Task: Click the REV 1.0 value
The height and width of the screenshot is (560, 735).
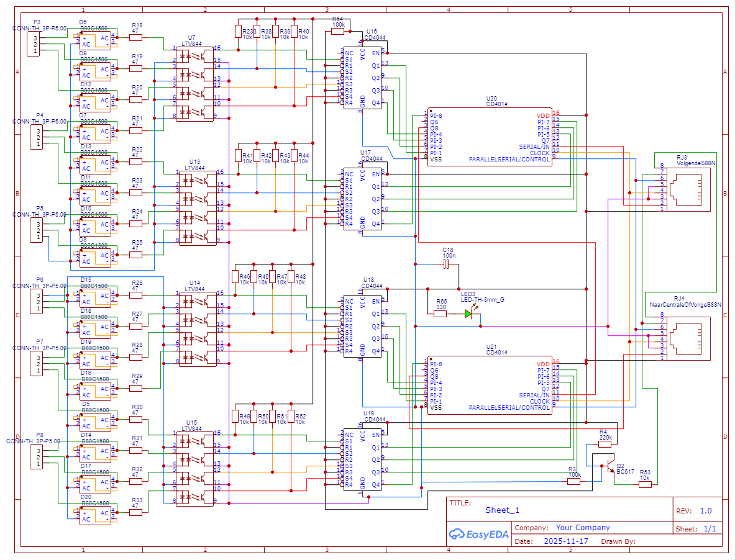Action: coord(706,511)
